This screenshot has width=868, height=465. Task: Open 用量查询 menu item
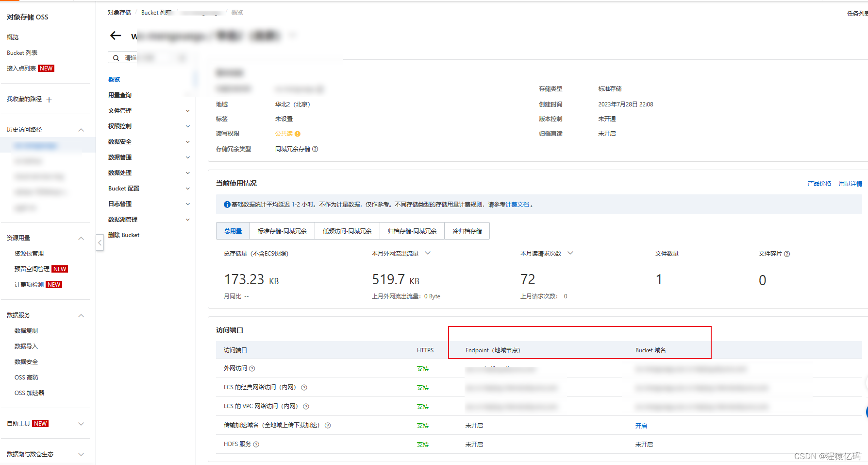click(x=120, y=95)
